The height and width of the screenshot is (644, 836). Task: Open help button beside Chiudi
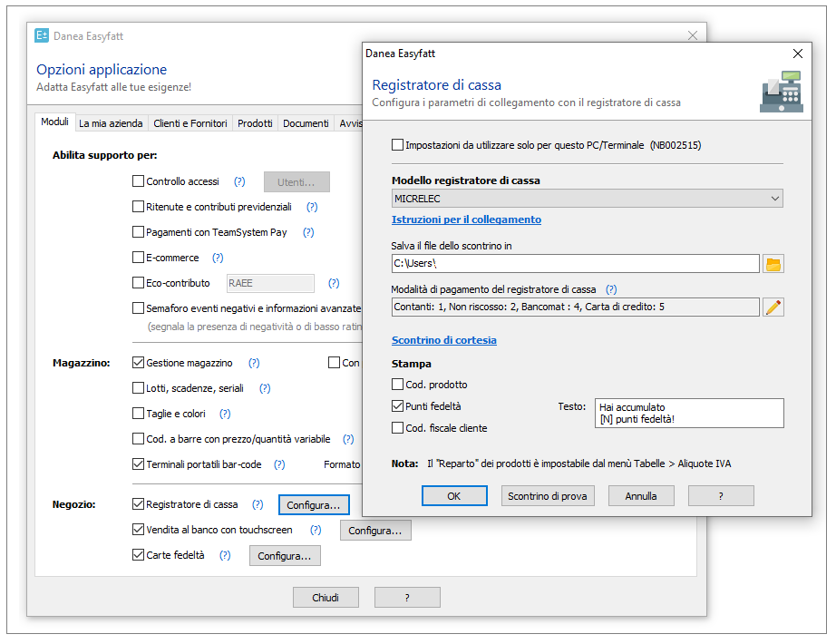click(x=407, y=598)
